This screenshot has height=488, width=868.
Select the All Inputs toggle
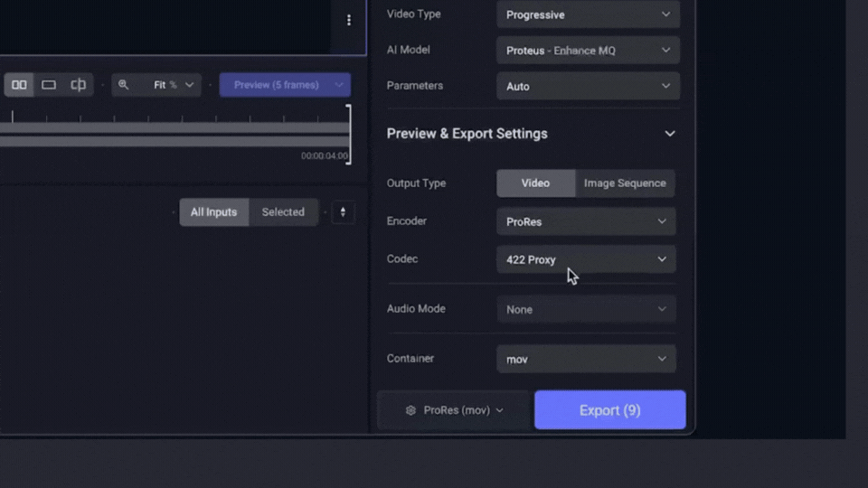213,211
